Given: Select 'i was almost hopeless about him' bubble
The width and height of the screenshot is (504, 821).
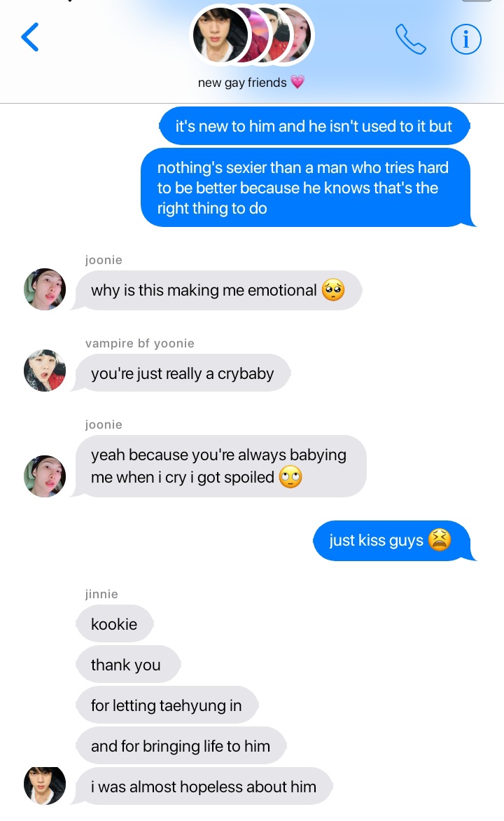Looking at the screenshot, I should coord(204,787).
